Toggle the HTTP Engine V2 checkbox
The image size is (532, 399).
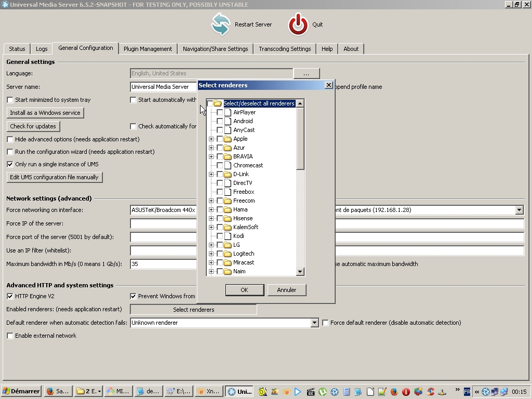tap(10, 296)
